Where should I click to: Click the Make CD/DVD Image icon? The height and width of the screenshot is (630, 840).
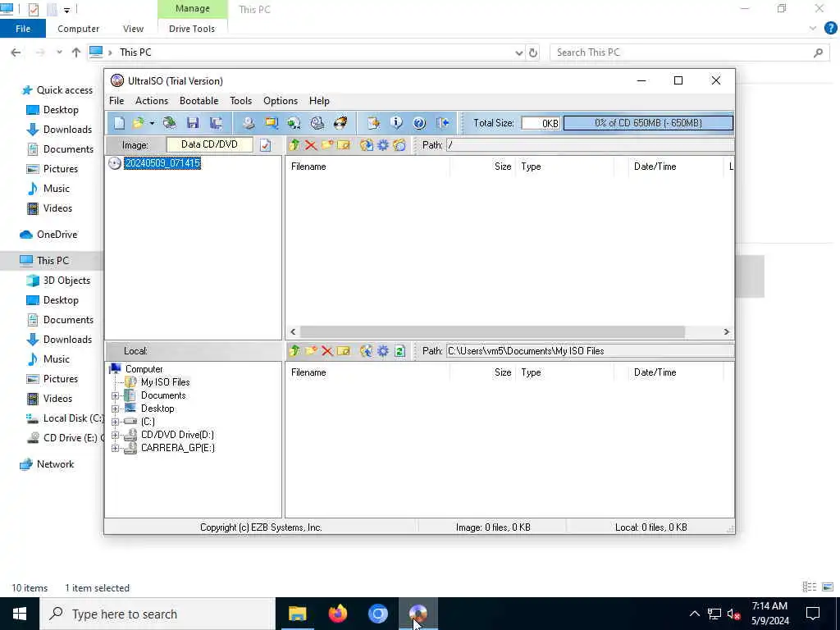pos(248,123)
